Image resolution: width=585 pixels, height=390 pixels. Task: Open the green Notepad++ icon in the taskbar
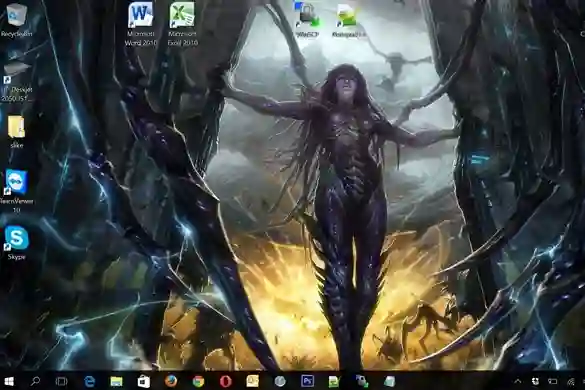coord(334,381)
